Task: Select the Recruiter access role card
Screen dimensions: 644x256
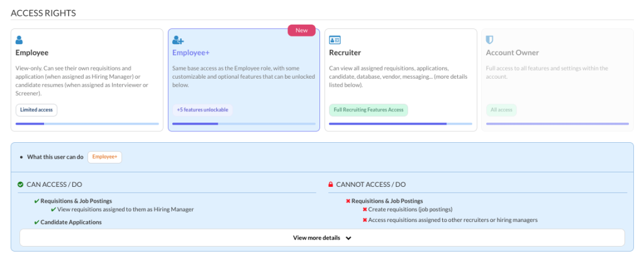Action: pyautogui.click(x=400, y=80)
